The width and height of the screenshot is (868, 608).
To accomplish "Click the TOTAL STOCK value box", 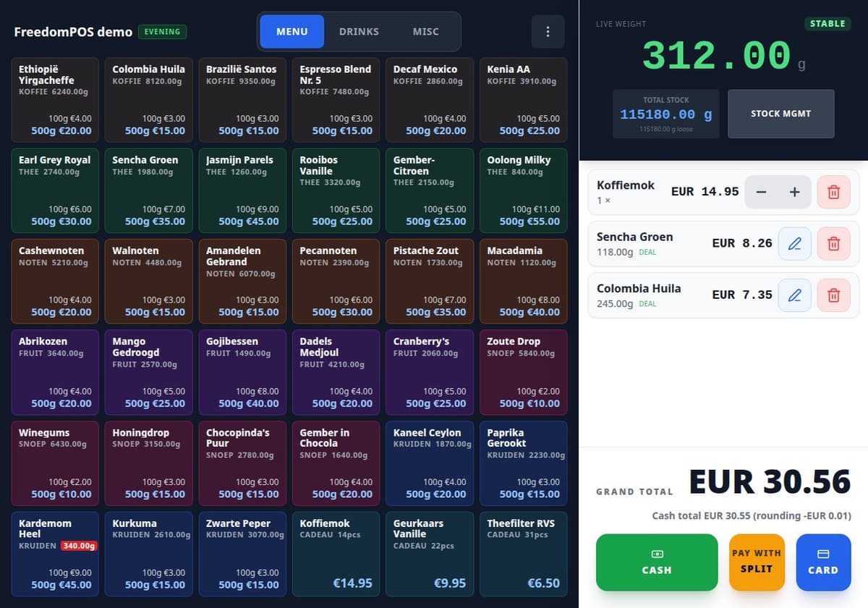I will click(x=665, y=114).
